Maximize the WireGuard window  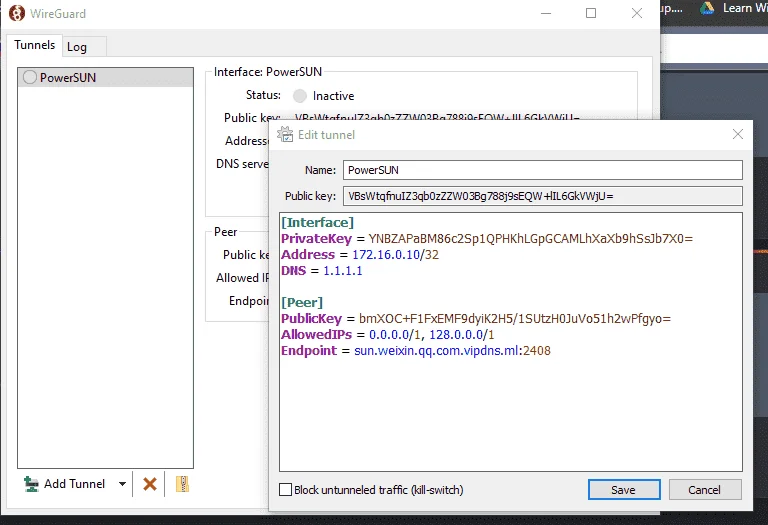coord(591,13)
